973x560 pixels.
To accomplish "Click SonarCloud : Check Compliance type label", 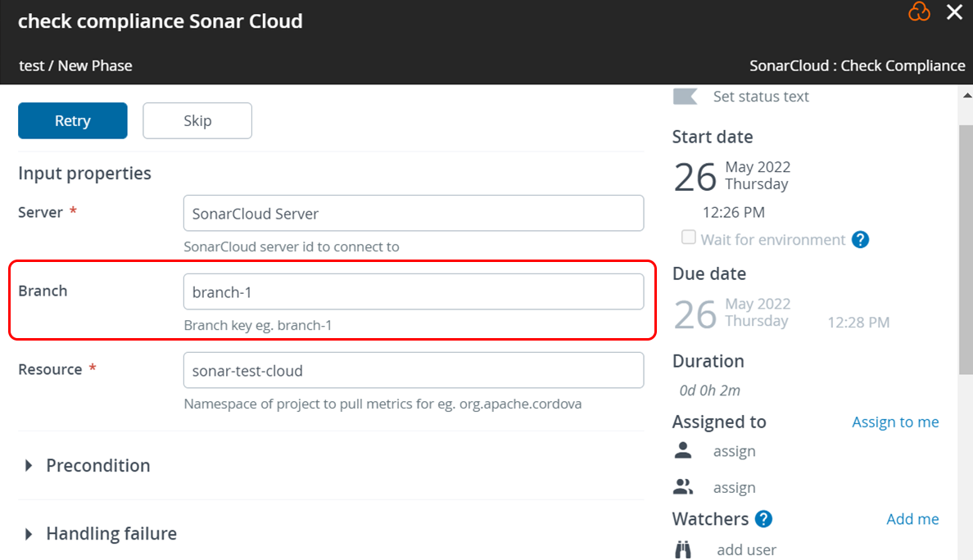I will [x=857, y=65].
